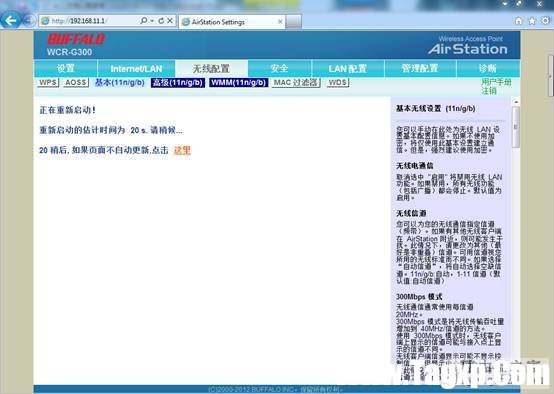Open the Internet/LAN main tab
The height and width of the screenshot is (394, 554).
pos(136,68)
